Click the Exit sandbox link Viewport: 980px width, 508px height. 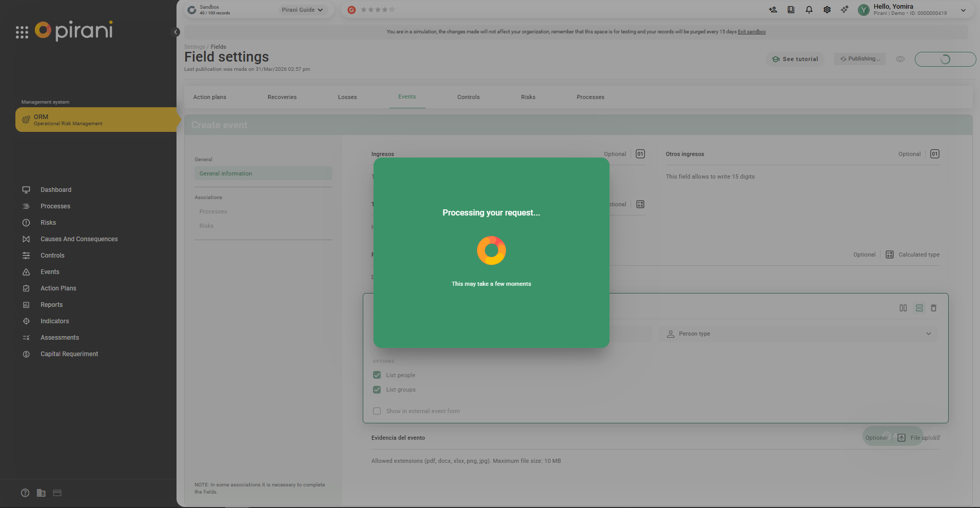click(x=752, y=32)
